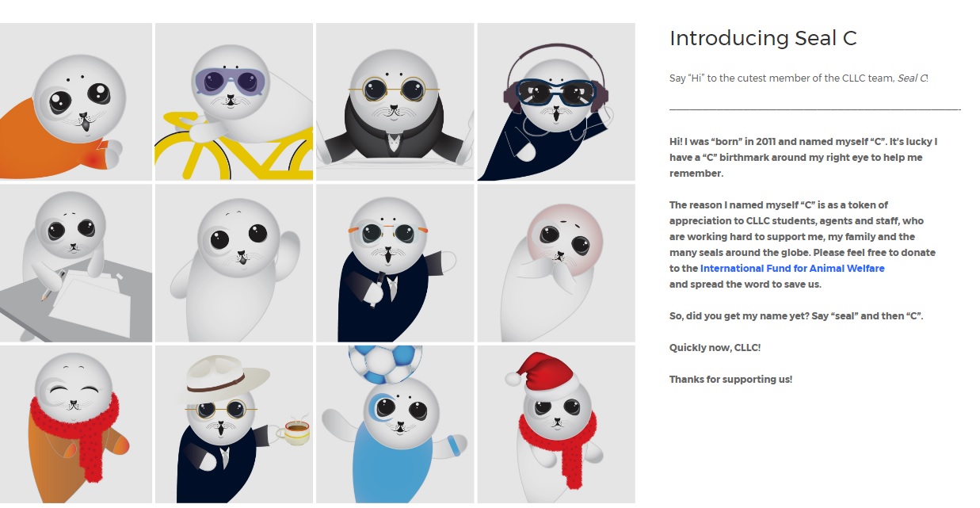
Task: View the seal balancing a soccer ball
Action: [395, 424]
